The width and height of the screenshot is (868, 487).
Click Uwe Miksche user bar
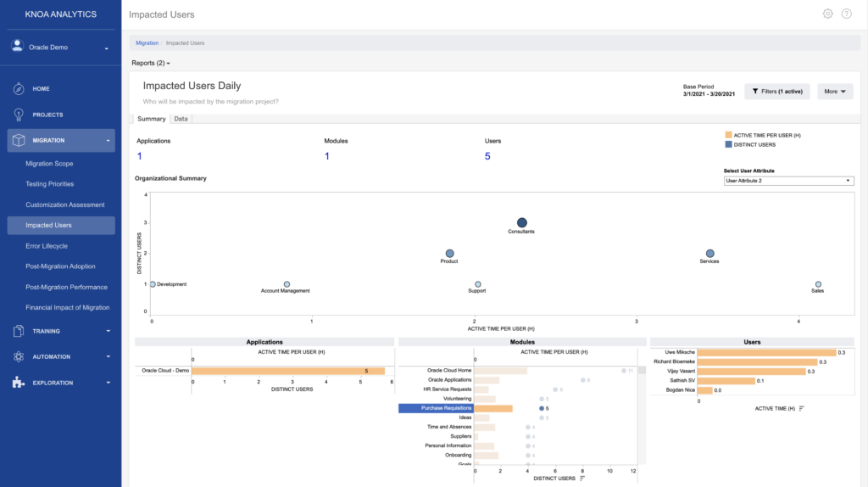pyautogui.click(x=766, y=352)
